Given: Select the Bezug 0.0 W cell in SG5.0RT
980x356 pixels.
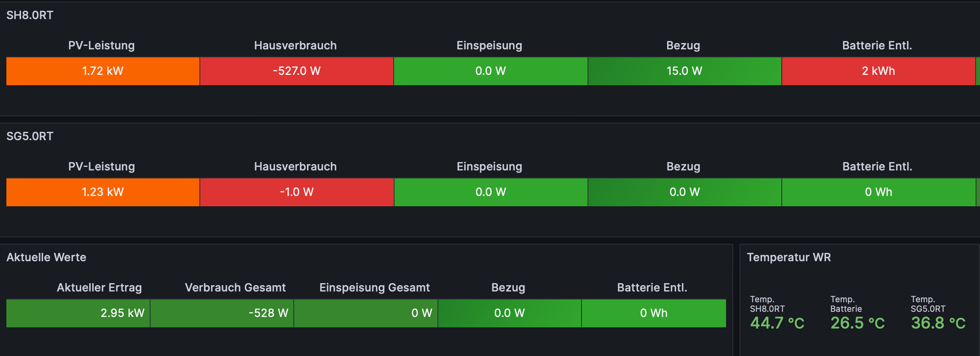Looking at the screenshot, I should point(684,192).
